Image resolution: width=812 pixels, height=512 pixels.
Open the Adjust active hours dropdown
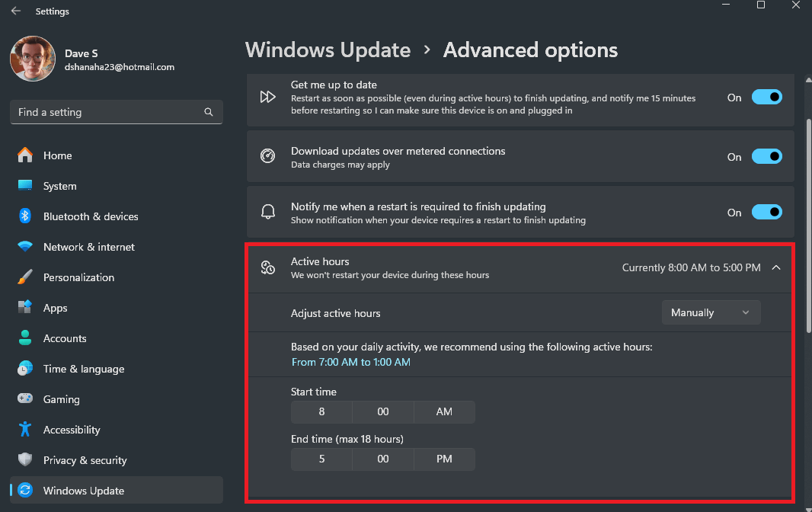pyautogui.click(x=711, y=312)
